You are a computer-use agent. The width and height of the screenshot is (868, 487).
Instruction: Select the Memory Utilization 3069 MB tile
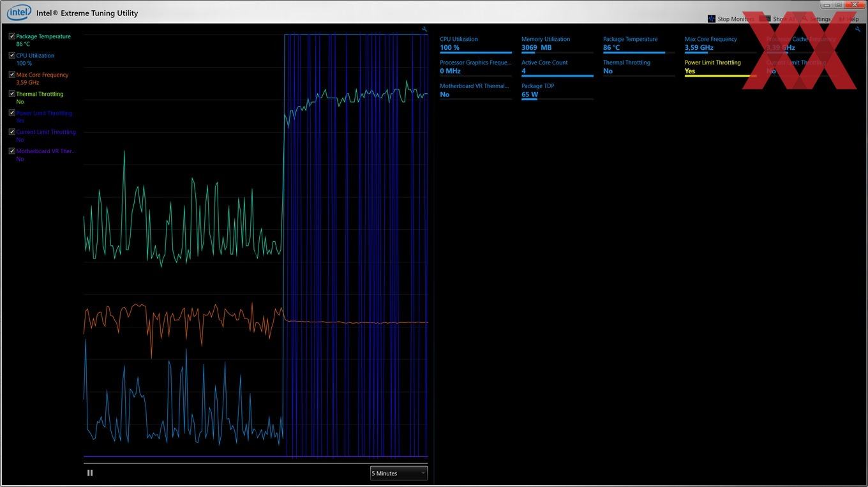pos(557,44)
